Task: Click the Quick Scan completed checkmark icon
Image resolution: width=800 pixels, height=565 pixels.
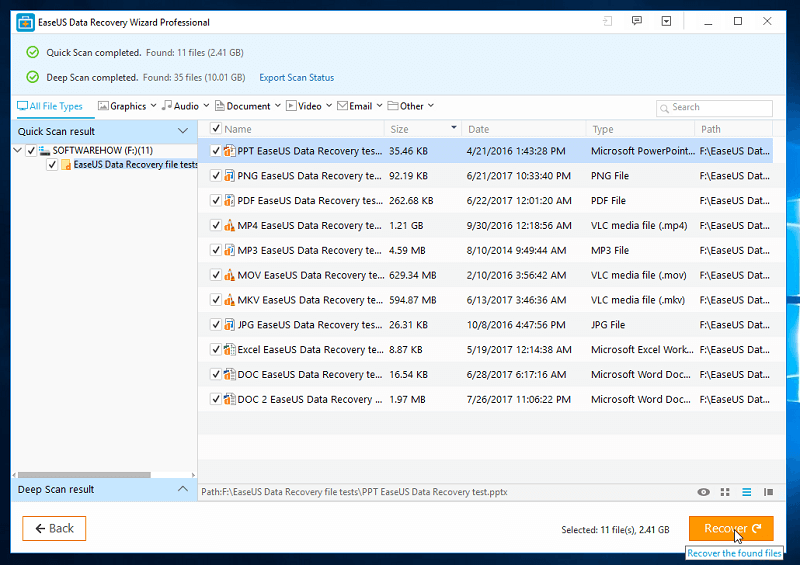Action: coord(33,52)
